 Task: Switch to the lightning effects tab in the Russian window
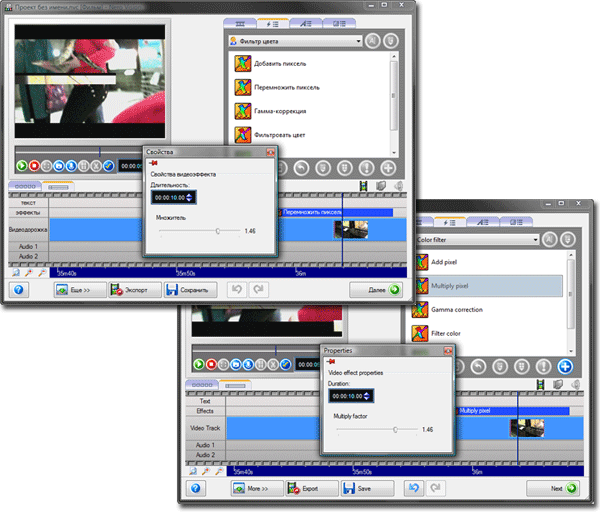click(272, 24)
